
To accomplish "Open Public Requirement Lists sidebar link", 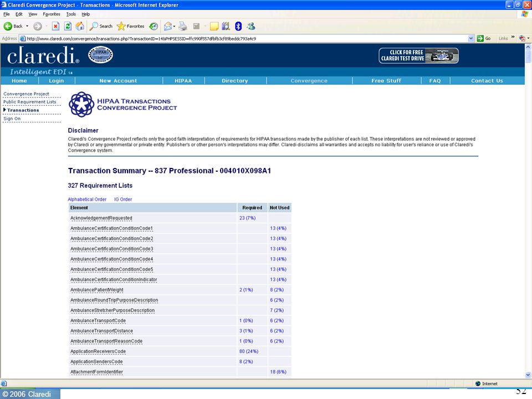I will pos(30,102).
